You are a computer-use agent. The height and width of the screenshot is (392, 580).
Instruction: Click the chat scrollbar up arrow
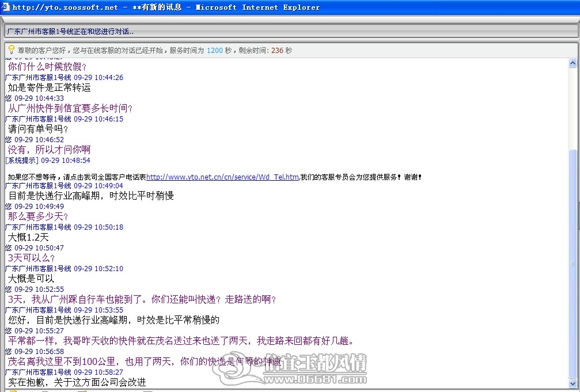pos(573,63)
